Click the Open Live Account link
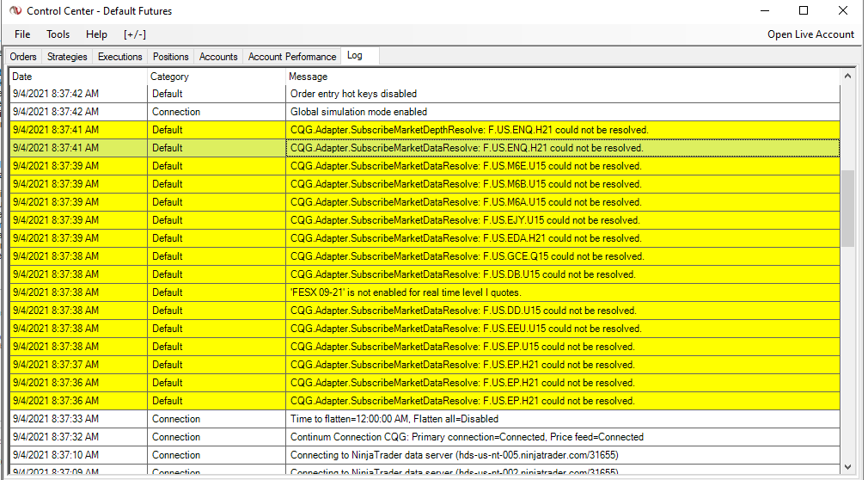This screenshot has width=868, height=480. coord(810,34)
